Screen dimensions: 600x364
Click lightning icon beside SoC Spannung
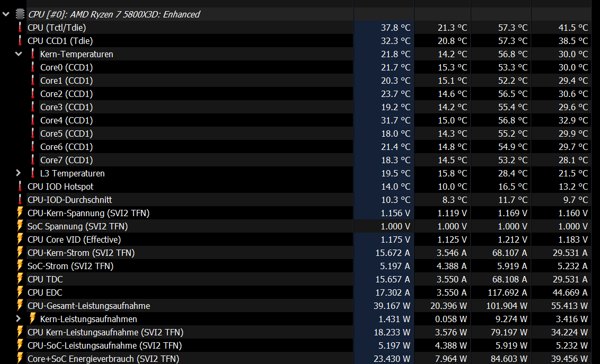click(x=20, y=226)
